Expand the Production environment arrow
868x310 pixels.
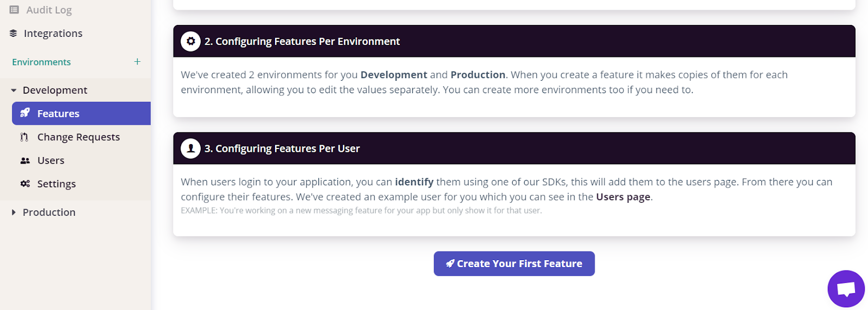tap(14, 212)
